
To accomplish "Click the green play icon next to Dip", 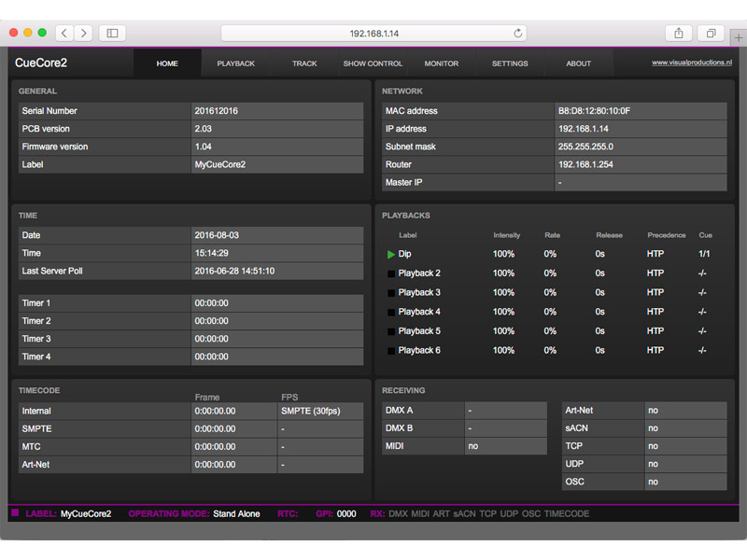I will tap(391, 254).
